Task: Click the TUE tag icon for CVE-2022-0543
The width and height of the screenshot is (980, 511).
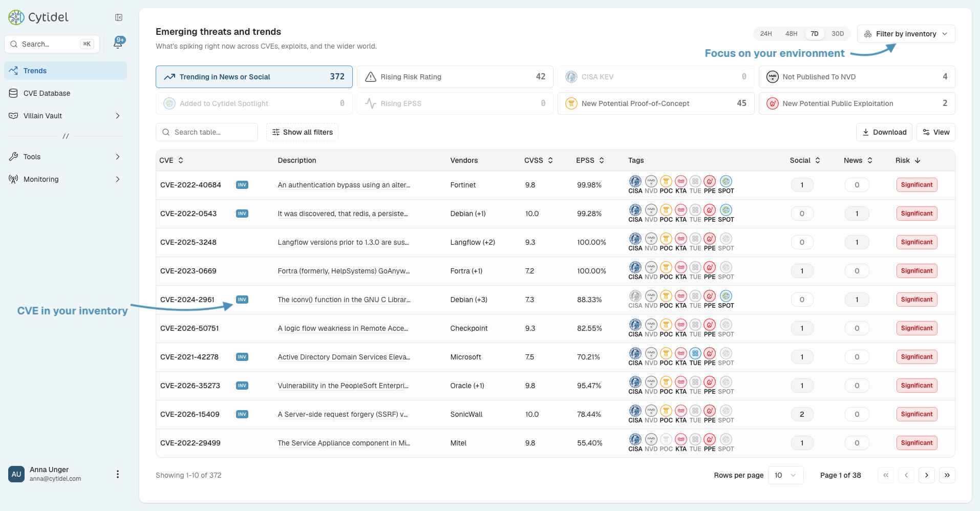Action: point(695,210)
